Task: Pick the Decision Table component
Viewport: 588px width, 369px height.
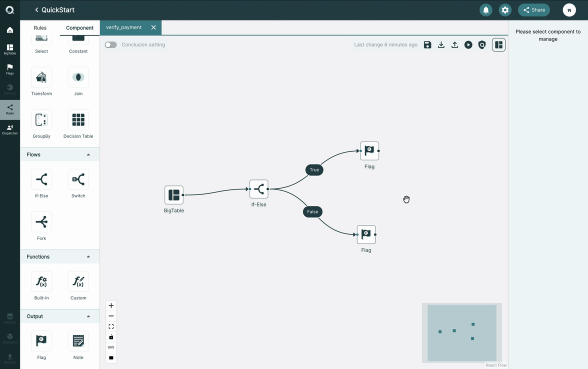Action: tap(78, 120)
